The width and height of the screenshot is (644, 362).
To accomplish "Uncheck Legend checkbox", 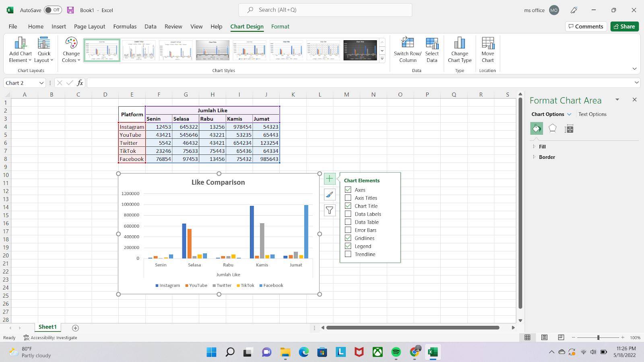I will pos(348,246).
